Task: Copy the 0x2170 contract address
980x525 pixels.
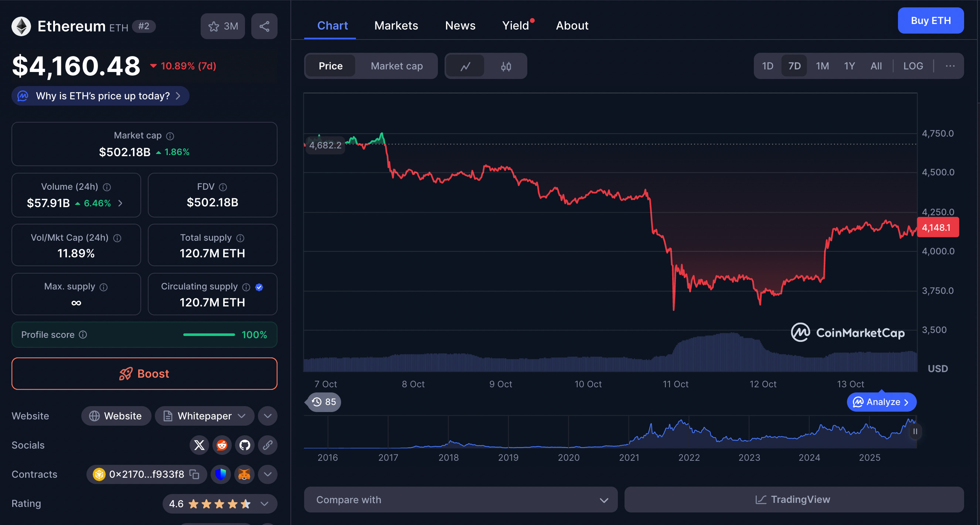Action: click(194, 474)
